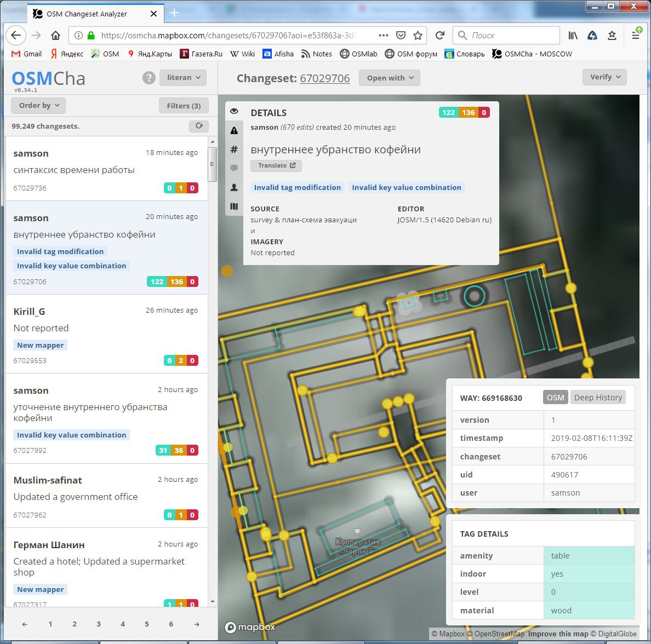Select the OSM tab in way panel
Viewport: 651px width, 644px height.
click(555, 398)
